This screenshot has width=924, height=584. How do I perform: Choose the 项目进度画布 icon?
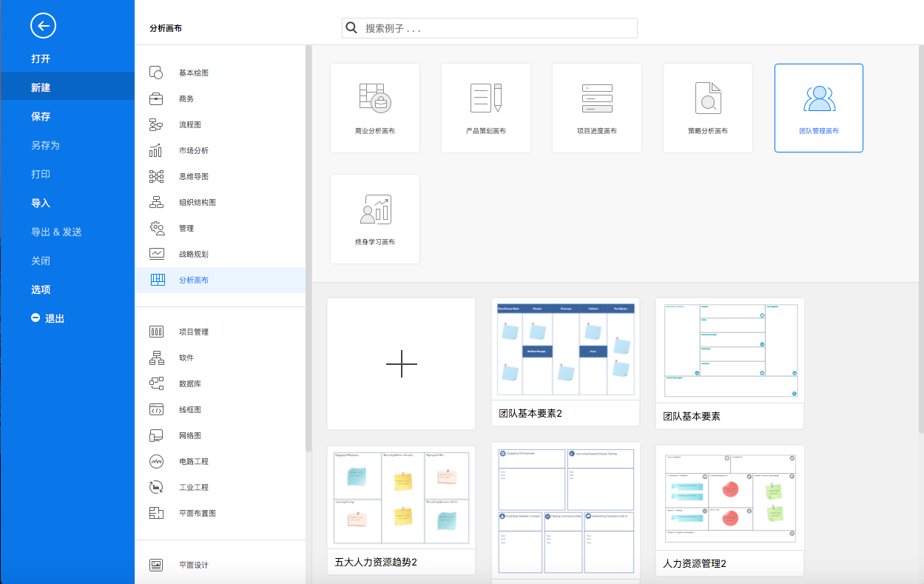point(597,98)
